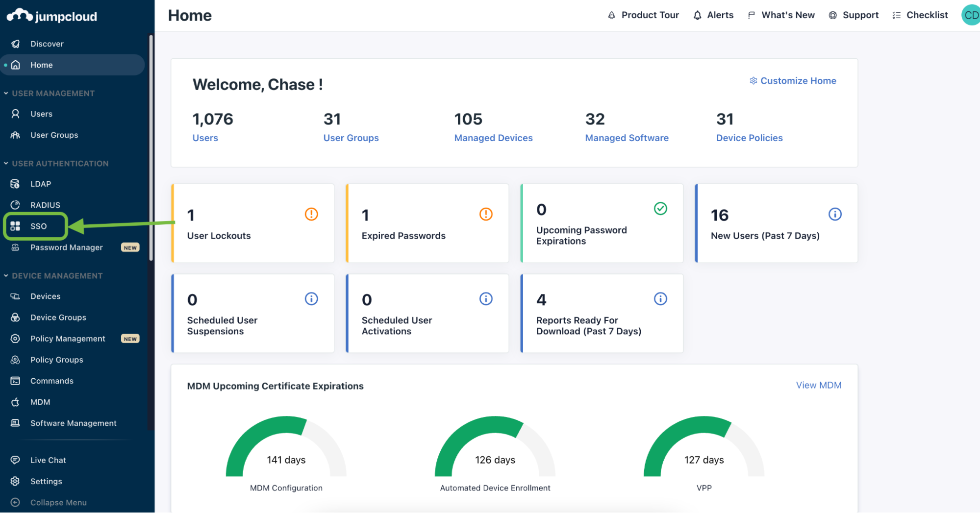Open the Users count link
The width and height of the screenshot is (980, 513).
tap(205, 138)
